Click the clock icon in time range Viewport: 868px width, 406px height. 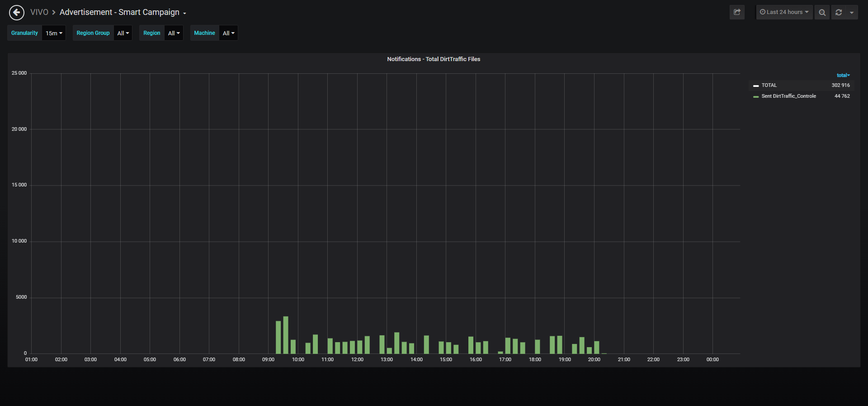click(763, 12)
